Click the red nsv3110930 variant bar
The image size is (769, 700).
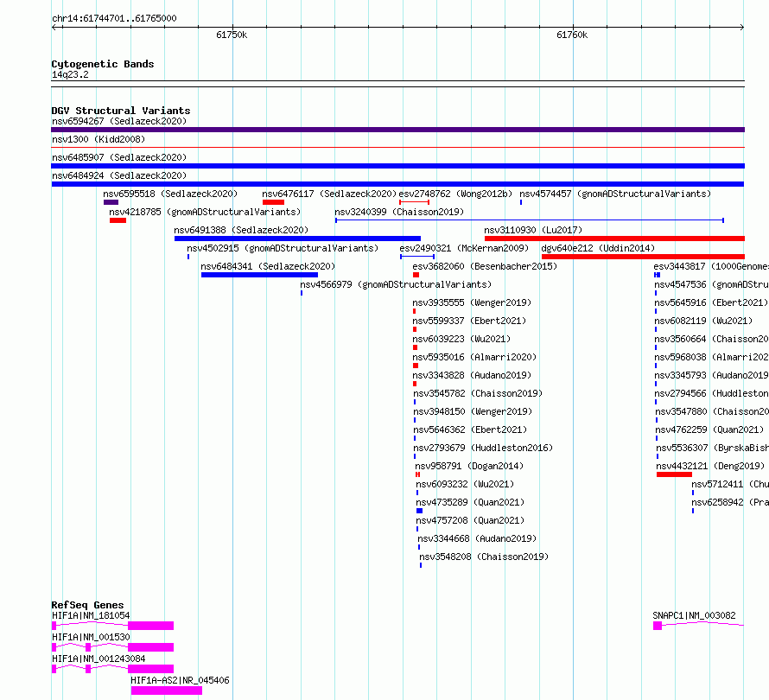(614, 239)
